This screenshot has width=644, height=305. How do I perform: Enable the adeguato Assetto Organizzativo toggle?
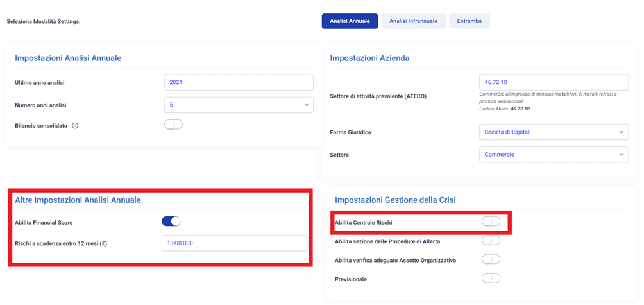click(491, 259)
